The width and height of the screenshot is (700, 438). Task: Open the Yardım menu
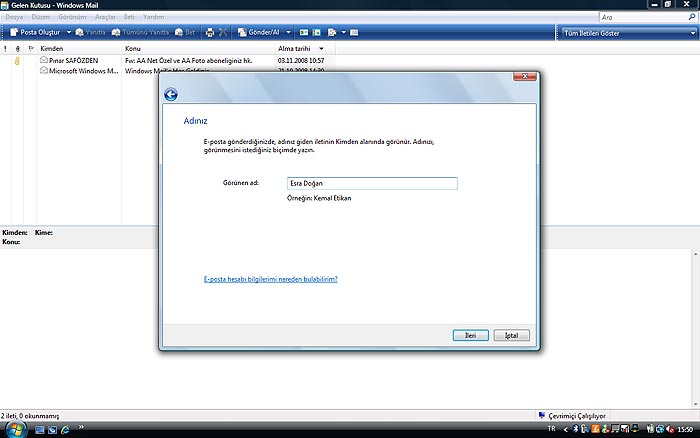coord(154,17)
